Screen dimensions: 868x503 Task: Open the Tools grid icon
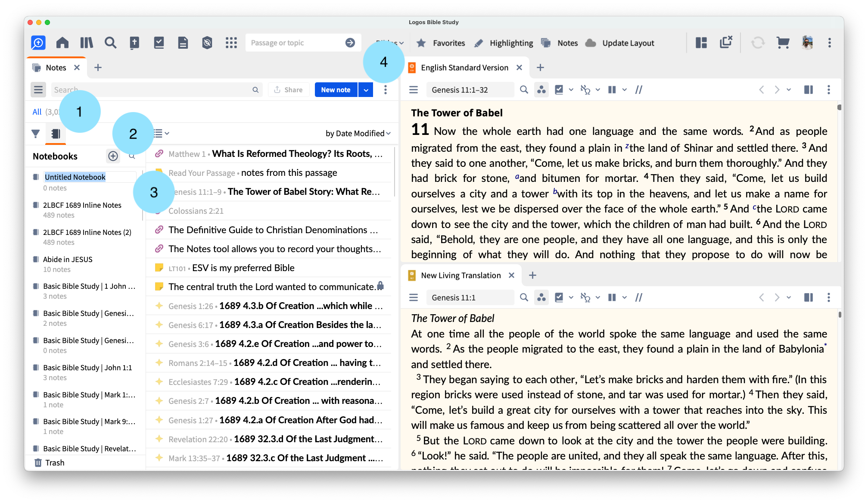tap(231, 43)
